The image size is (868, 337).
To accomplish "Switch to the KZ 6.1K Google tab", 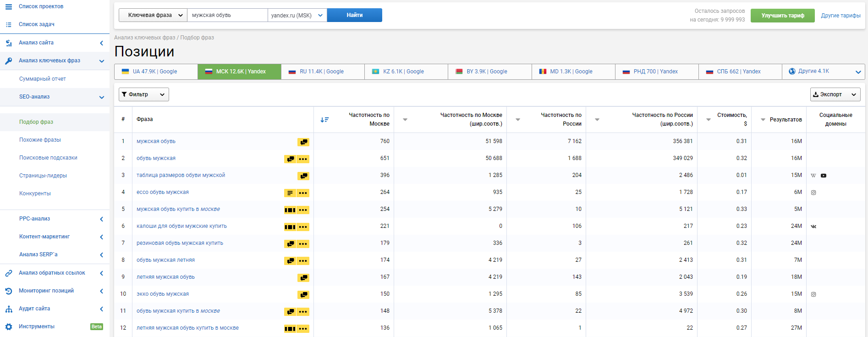I will (x=406, y=72).
